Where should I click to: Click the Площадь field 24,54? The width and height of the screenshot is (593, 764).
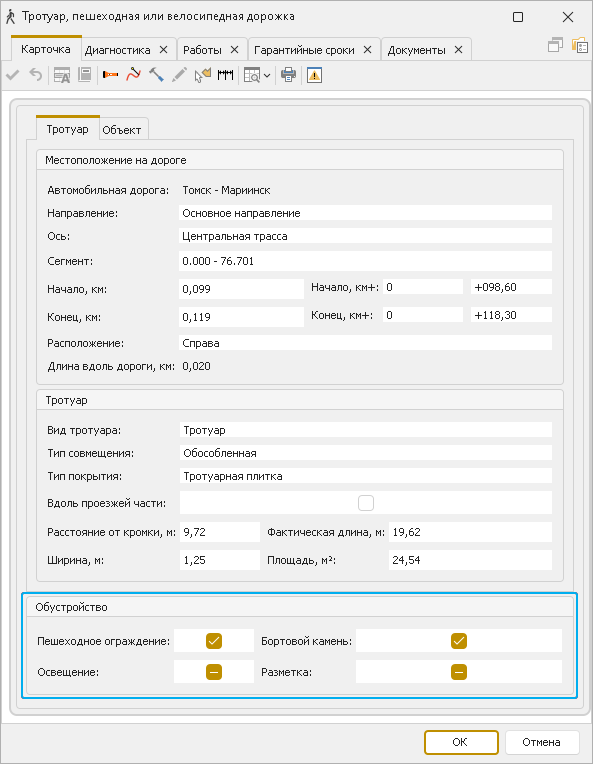(470, 560)
